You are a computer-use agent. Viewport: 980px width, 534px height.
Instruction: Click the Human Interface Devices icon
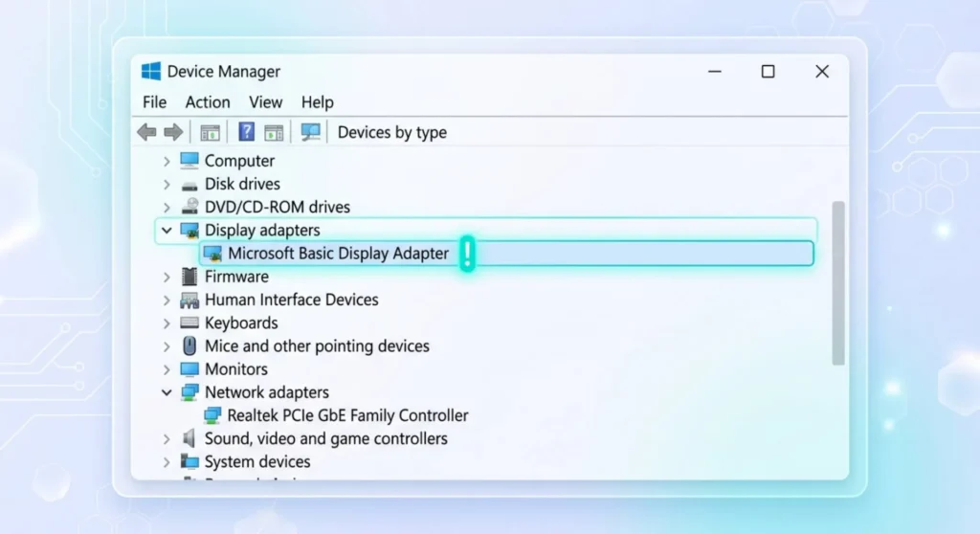tap(189, 300)
